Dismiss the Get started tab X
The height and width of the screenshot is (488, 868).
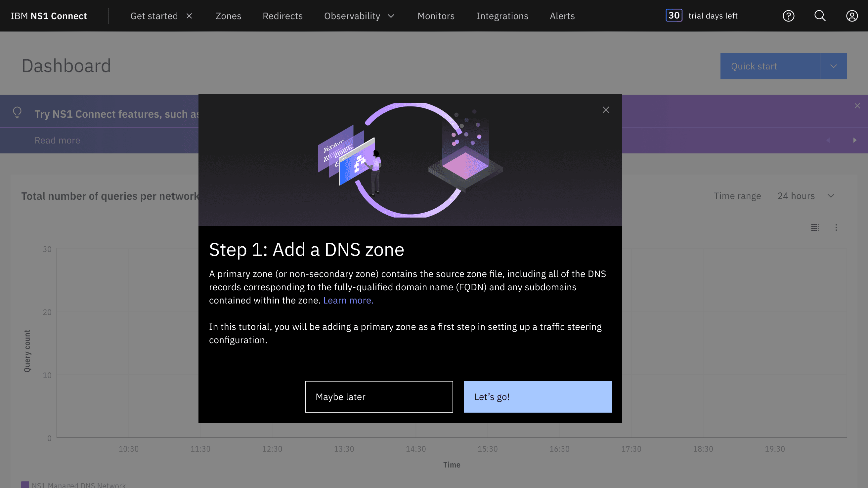(189, 16)
